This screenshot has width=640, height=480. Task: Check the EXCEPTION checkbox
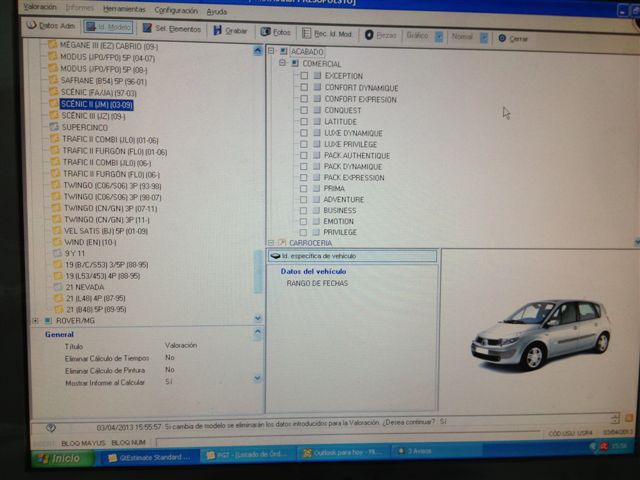(x=304, y=76)
